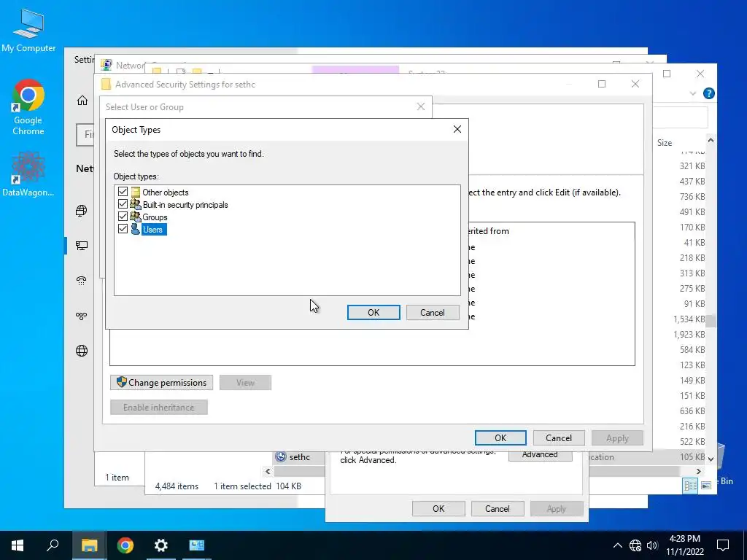747x560 pixels.
Task: Open the taskbar clock showing 4:28 PM
Action: coord(684,545)
